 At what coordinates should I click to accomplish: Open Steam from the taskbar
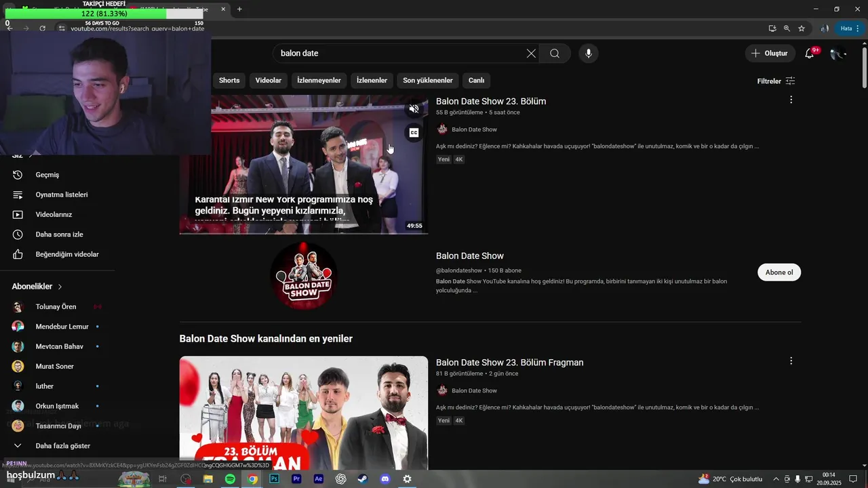(363, 479)
